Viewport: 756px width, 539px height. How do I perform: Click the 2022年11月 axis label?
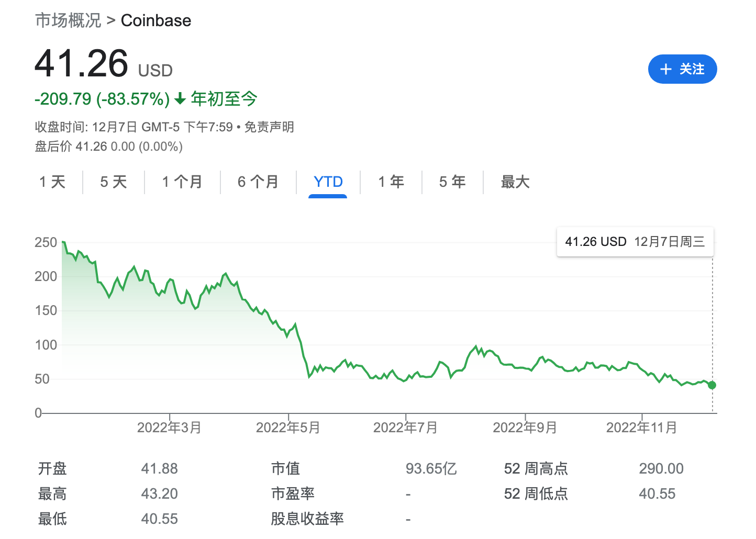click(641, 428)
